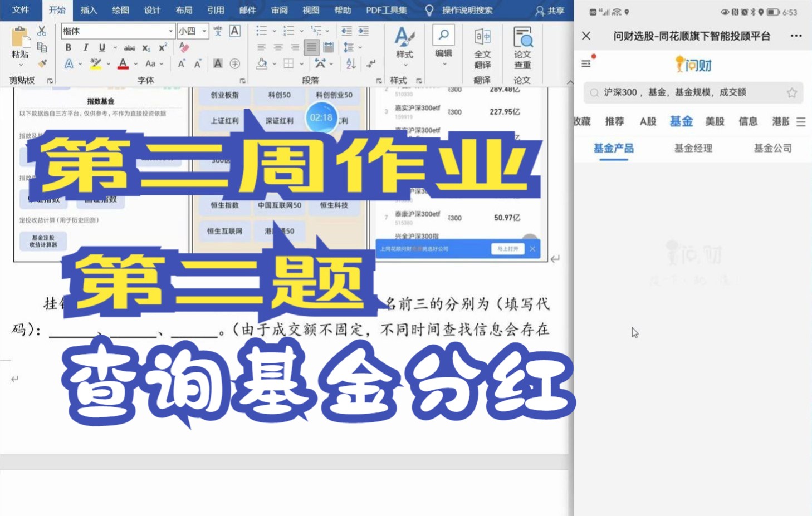The image size is (812, 516).
Task: Click the numbered list icon
Action: coord(288,31)
